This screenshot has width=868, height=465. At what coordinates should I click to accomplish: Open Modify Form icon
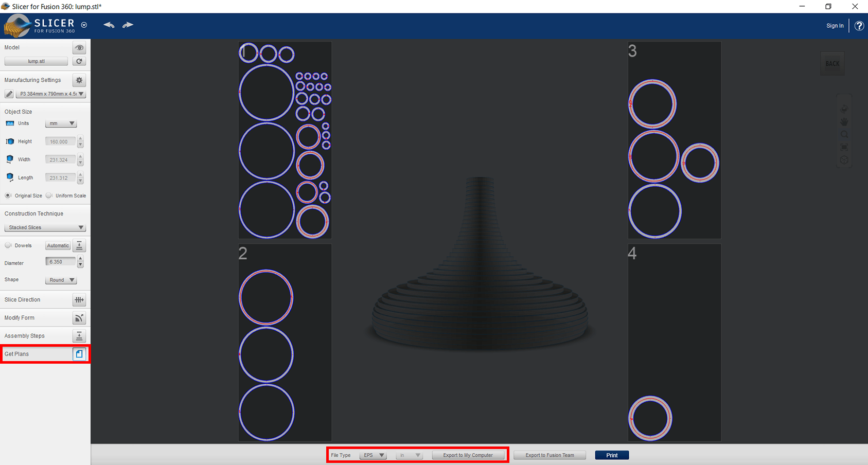(79, 318)
